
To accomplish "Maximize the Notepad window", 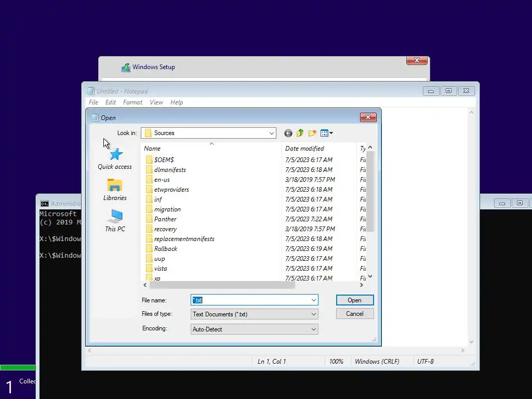I will tap(448, 91).
